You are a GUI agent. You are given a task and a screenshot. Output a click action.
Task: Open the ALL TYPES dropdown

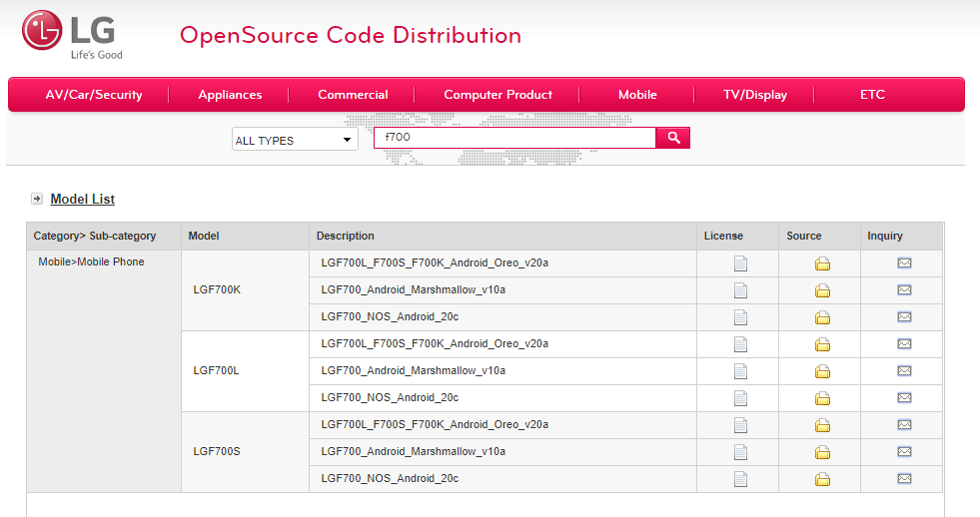click(295, 140)
